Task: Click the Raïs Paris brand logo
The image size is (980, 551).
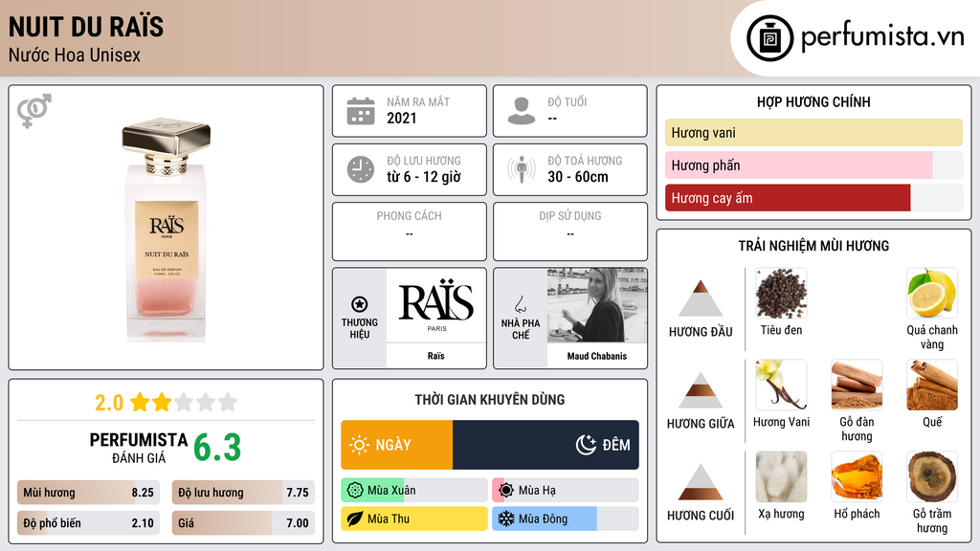Action: (436, 305)
